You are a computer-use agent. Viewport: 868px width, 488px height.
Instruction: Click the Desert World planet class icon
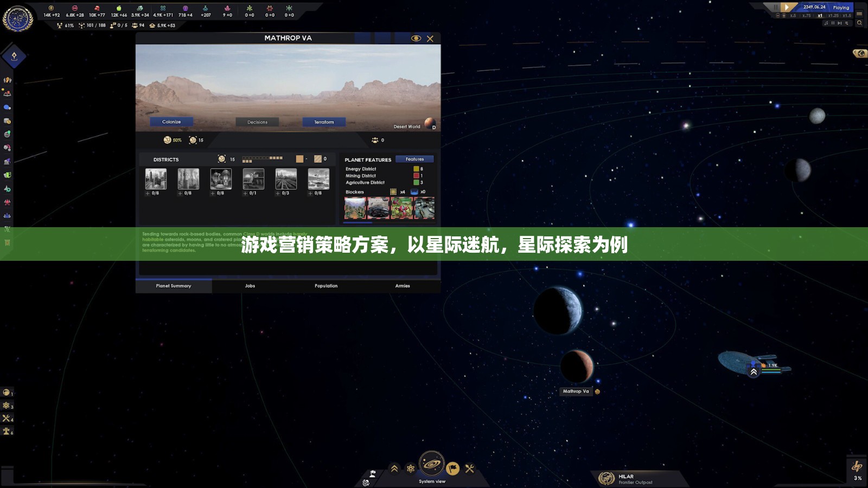coord(430,123)
